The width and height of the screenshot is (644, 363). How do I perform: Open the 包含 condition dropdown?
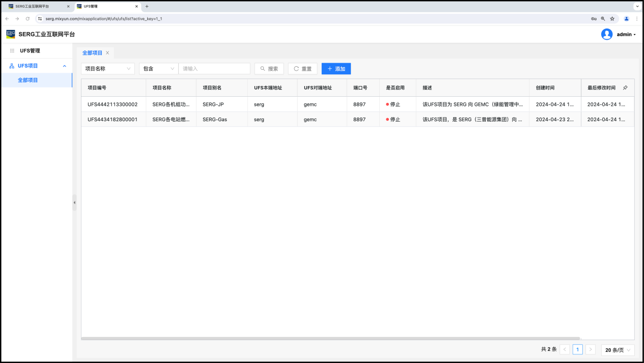coord(159,69)
